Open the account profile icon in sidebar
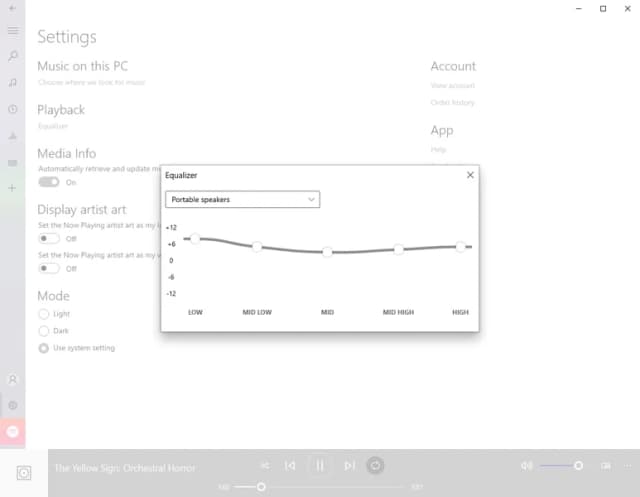Screen dimensions: 640x497 [x=13, y=379]
